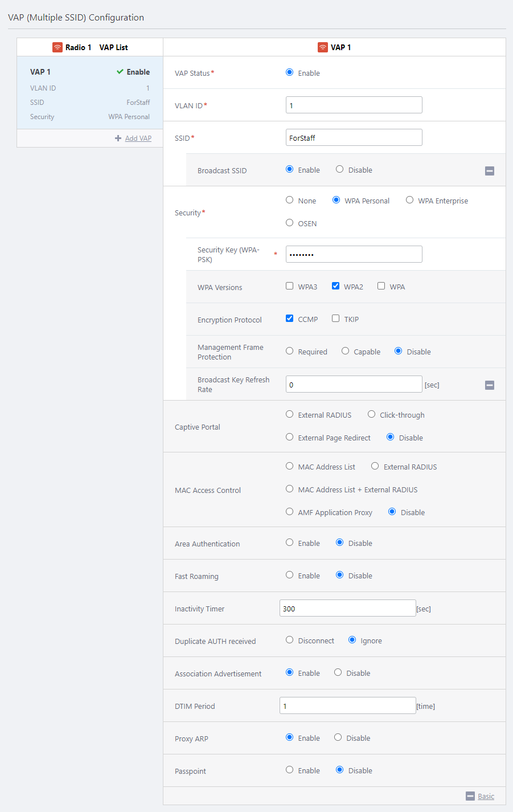
Task: Choose MAC Address List access control
Action: [290, 466]
